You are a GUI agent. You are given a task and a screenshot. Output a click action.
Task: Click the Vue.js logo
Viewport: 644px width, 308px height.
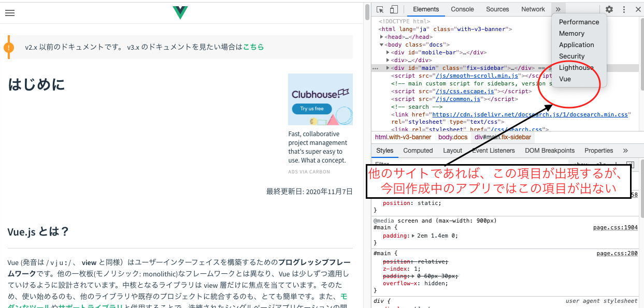[x=180, y=12]
